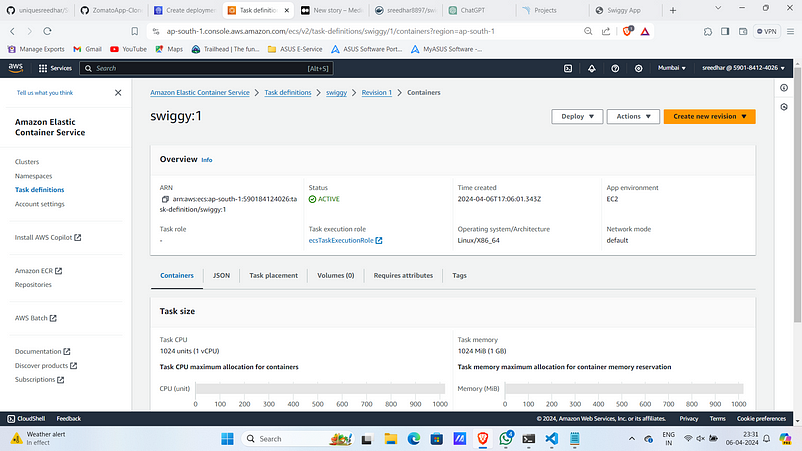This screenshot has width=802, height=451.
Task: Open terminal app from taskbar
Action: (x=528, y=438)
